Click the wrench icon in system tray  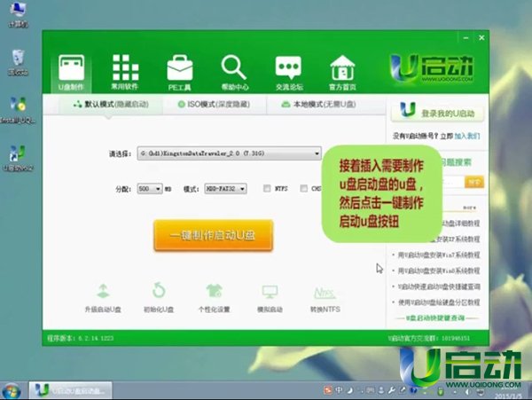[392, 390]
